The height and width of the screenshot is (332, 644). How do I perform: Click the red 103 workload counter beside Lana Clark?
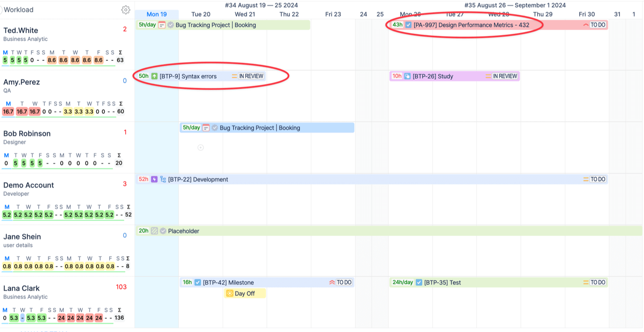[121, 287]
